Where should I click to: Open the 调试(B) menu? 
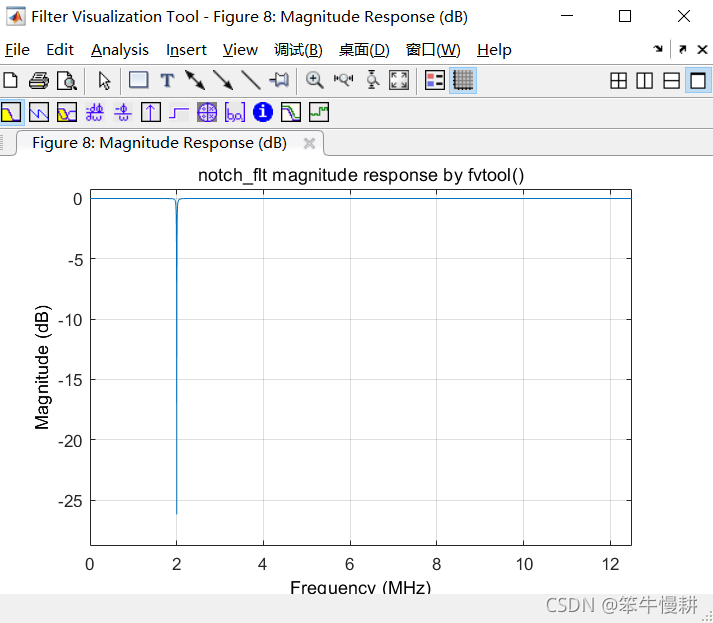298,50
